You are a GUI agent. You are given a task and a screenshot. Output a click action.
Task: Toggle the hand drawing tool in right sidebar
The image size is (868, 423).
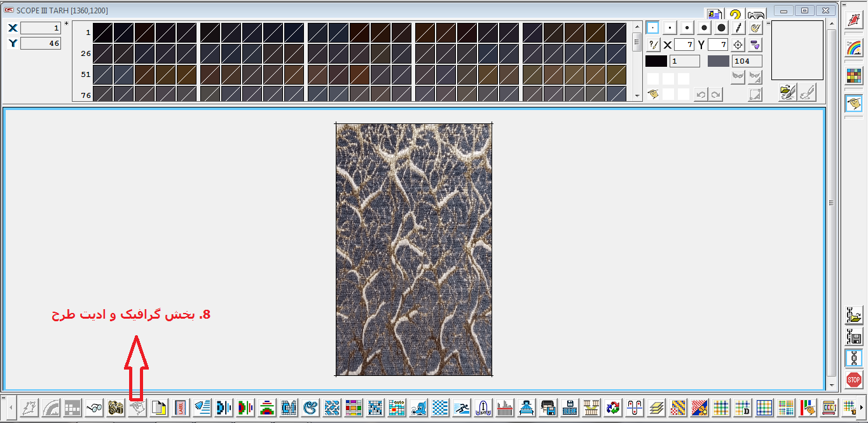tap(853, 102)
